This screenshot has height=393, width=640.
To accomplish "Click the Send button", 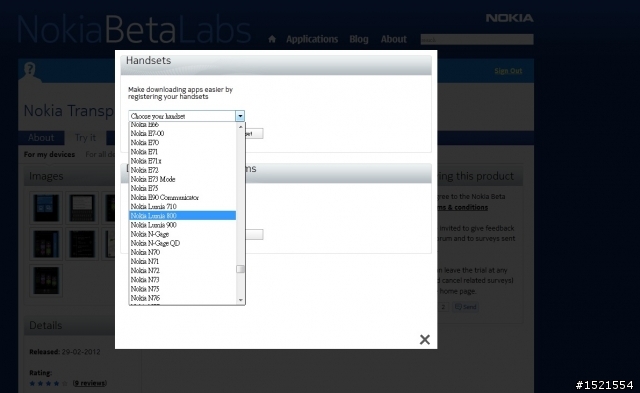I will tap(465, 307).
